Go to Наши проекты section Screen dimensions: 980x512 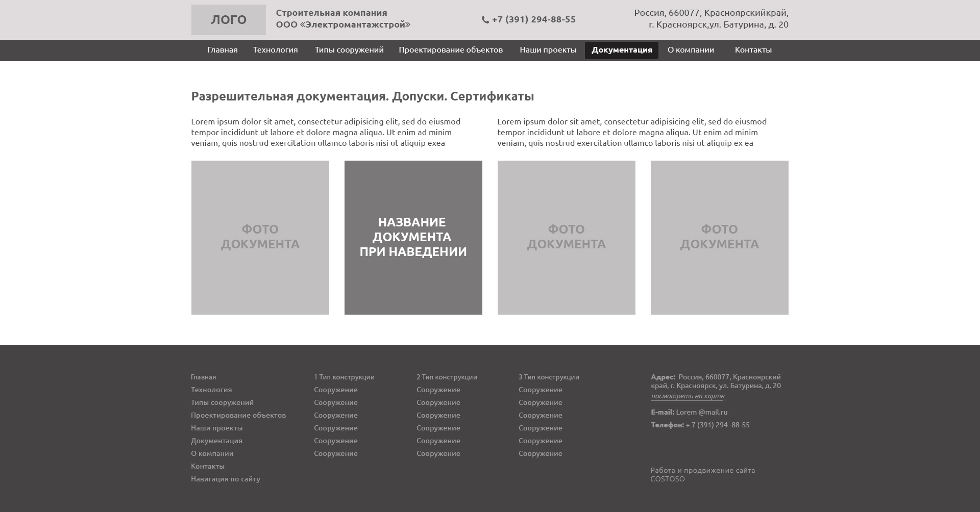[x=547, y=50]
